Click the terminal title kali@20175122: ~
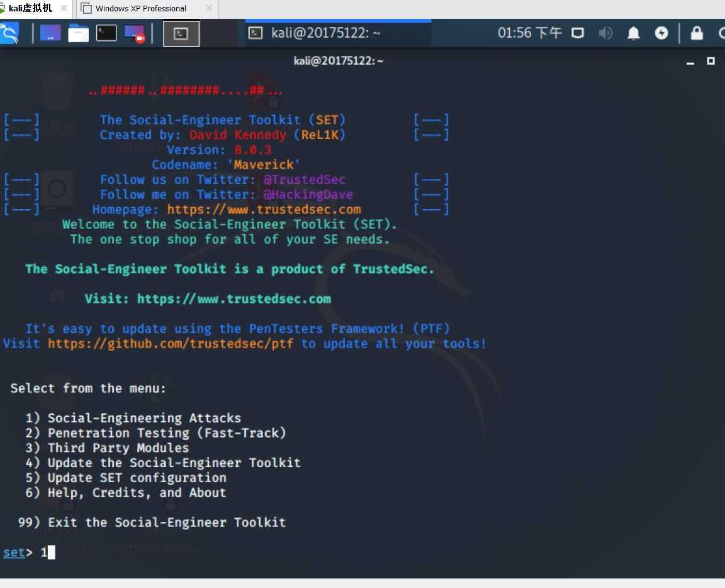Image resolution: width=725 pixels, height=588 pixels. click(339, 60)
